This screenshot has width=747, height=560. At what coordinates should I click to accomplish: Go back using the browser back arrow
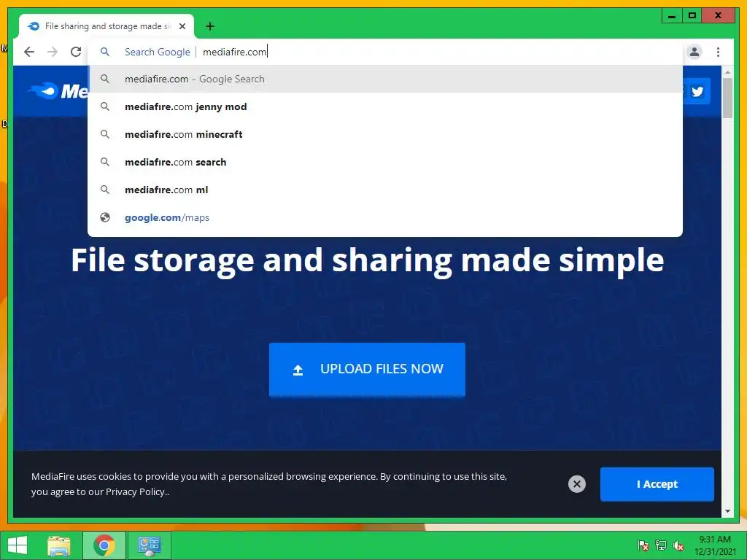tap(29, 52)
